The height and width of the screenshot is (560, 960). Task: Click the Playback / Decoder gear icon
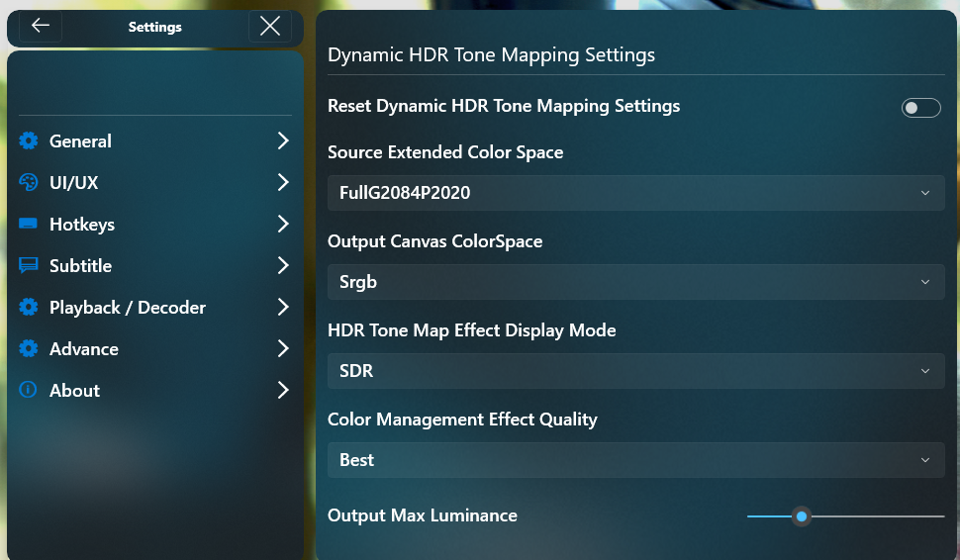(28, 307)
